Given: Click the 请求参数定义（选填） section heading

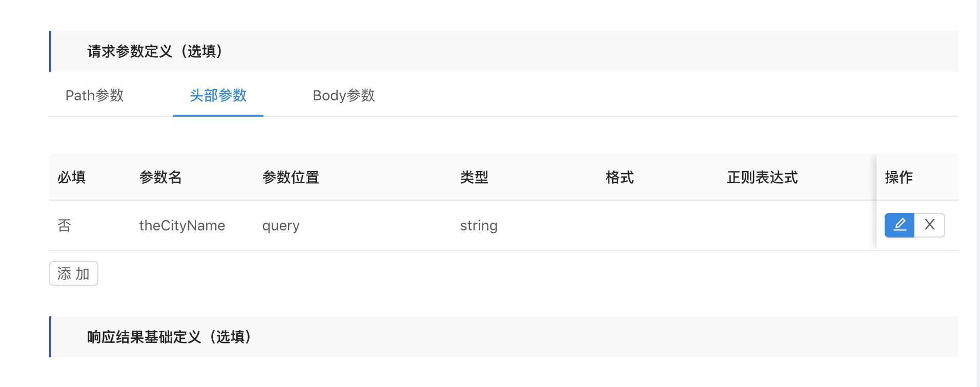Looking at the screenshot, I should 155,52.
